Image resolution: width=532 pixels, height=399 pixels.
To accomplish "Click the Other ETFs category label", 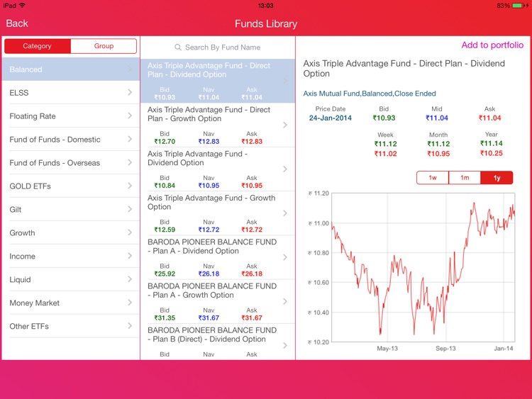I will coord(29,326).
